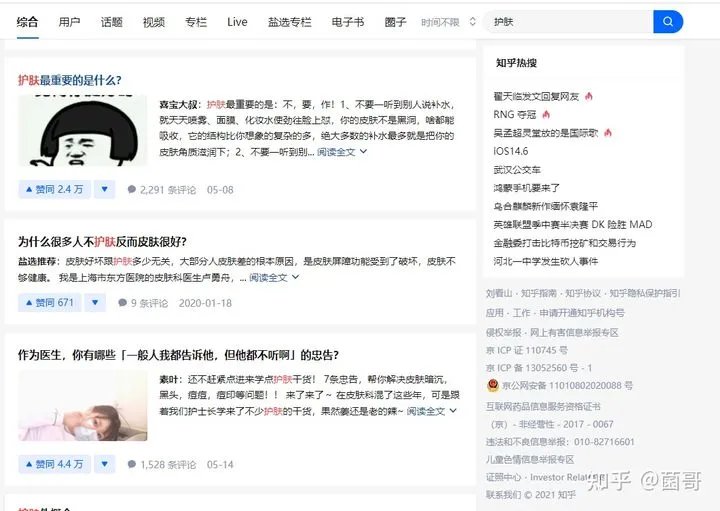Open hot search 河北一中学发生砍人事件
Screen dimensions: 720x511
[546, 261]
